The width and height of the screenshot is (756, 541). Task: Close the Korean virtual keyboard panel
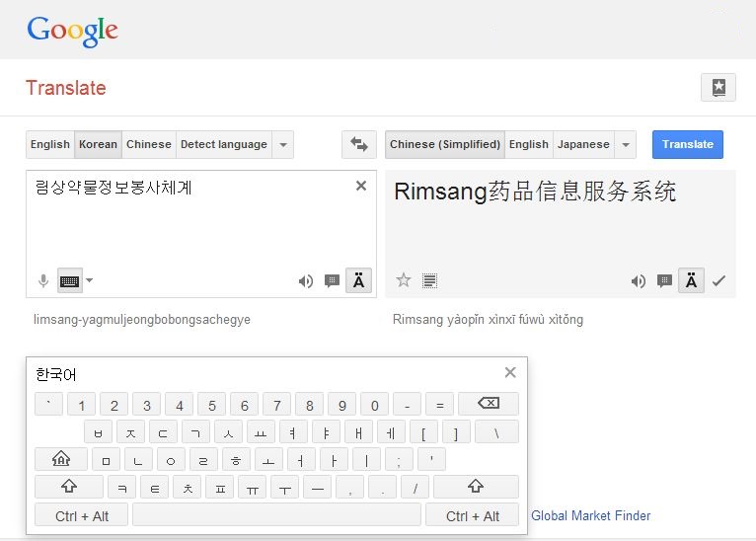point(510,372)
